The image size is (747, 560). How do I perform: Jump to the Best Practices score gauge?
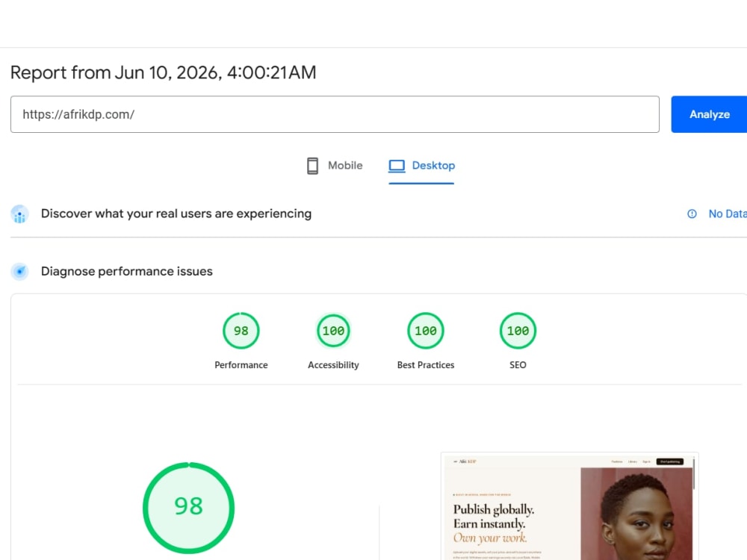click(426, 331)
